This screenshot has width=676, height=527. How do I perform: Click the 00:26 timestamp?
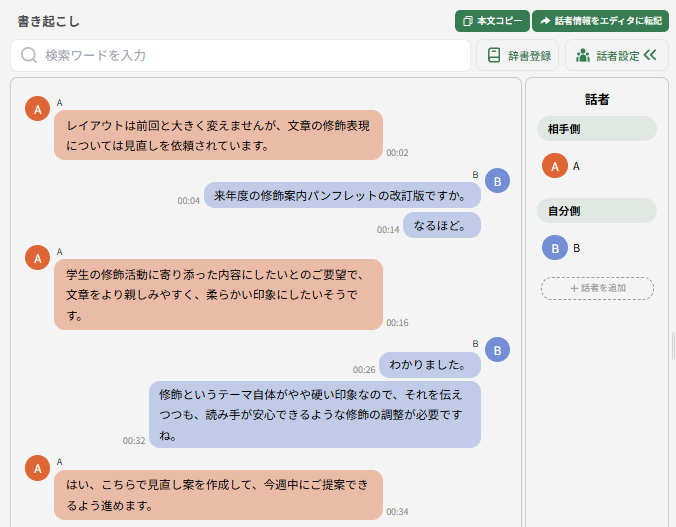[364, 370]
